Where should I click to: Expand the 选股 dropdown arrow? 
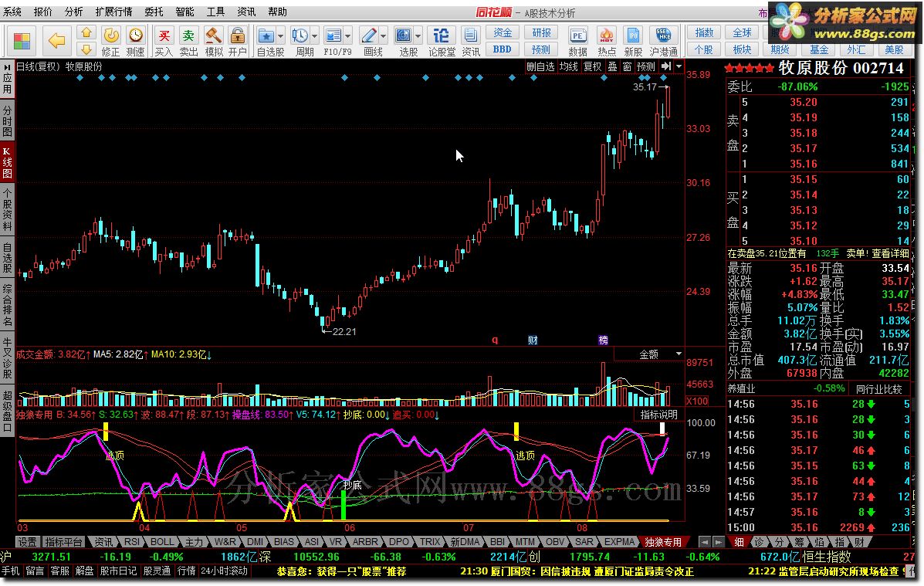418,36
